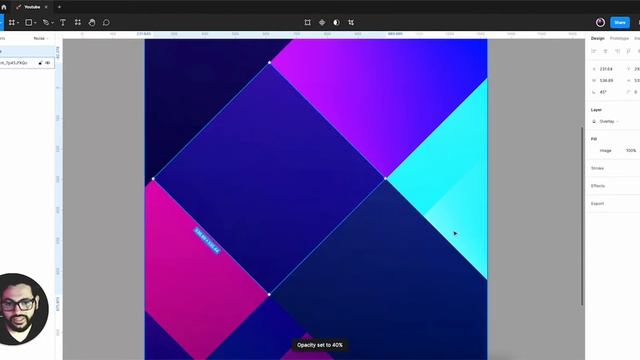
Task: Click the Image fill label
Action: pos(605,151)
